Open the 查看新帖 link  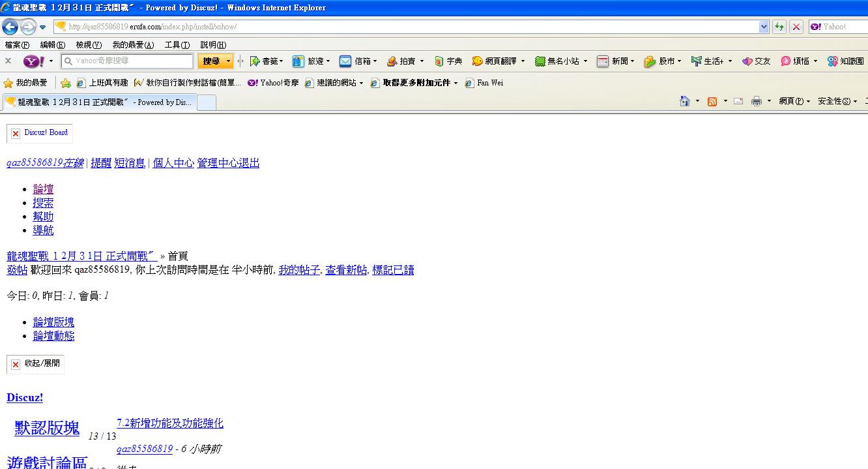[346, 270]
